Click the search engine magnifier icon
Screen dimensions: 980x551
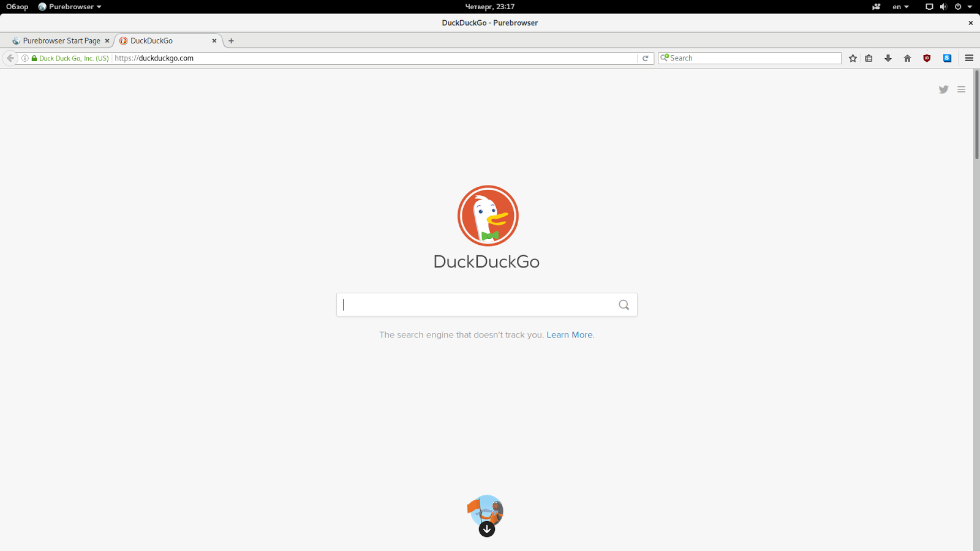coord(665,58)
